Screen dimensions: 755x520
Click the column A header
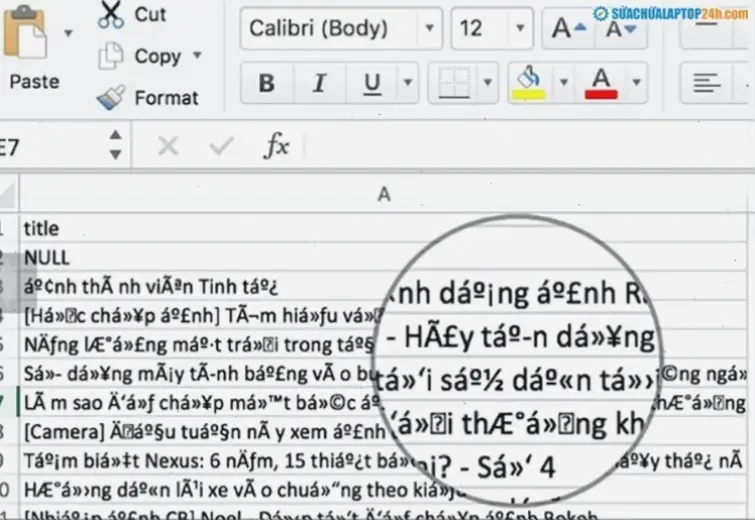point(384,194)
